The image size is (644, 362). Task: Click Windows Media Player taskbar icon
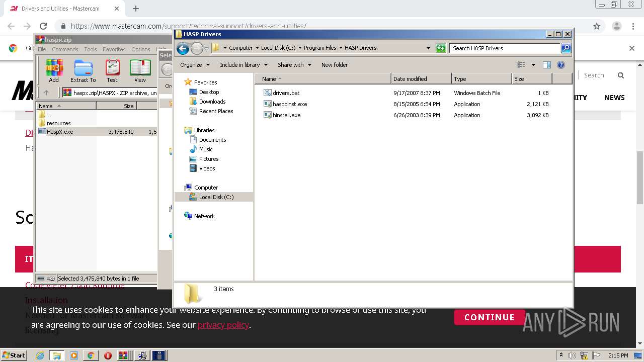[x=74, y=355]
